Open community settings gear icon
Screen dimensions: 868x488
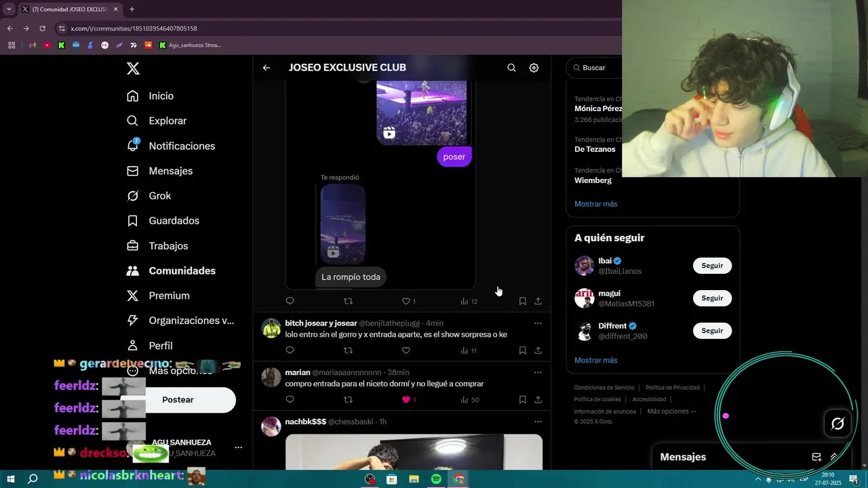coord(534,68)
